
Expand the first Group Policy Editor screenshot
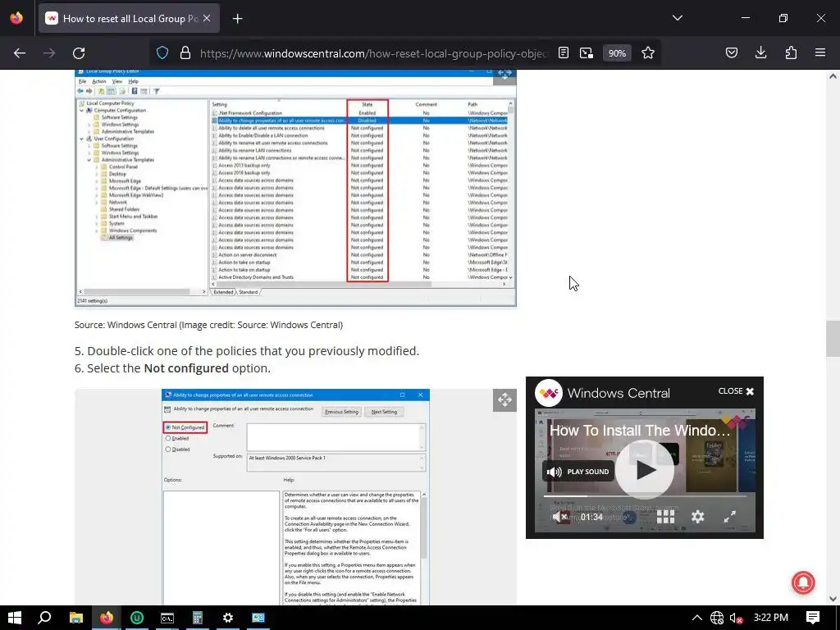(x=504, y=75)
